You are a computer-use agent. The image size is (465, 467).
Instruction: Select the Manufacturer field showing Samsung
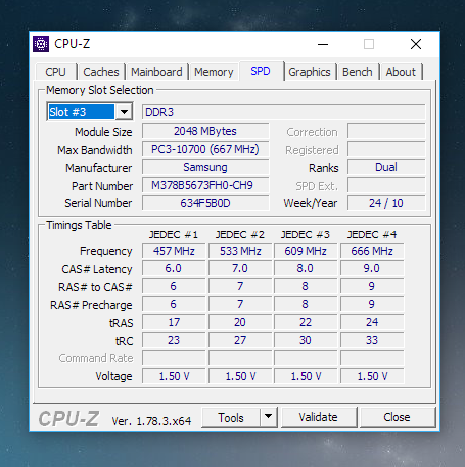205,167
